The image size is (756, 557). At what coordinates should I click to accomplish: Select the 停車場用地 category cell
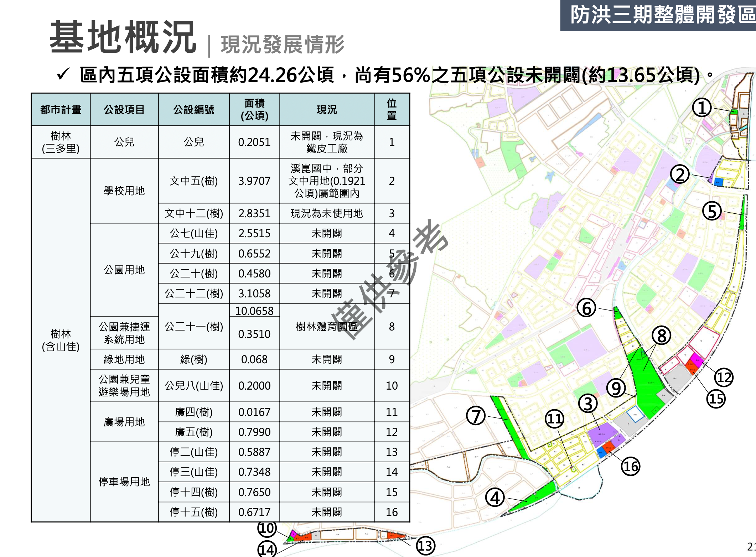tap(124, 482)
